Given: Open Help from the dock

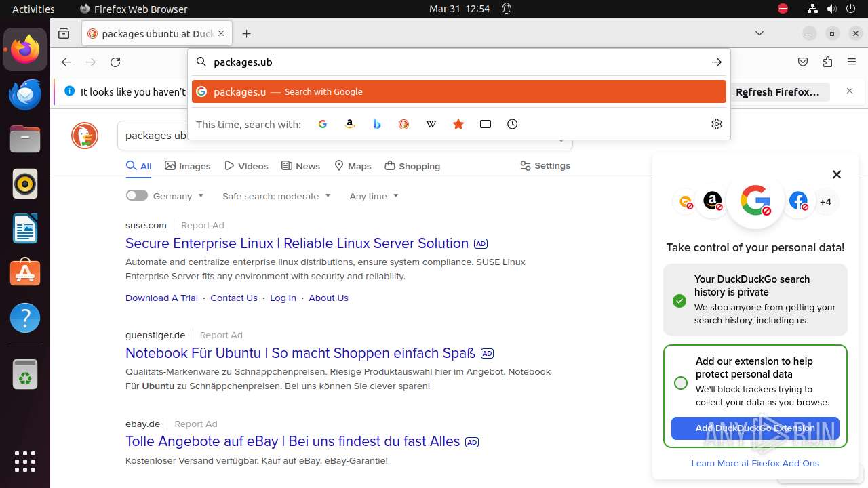Looking at the screenshot, I should [25, 318].
